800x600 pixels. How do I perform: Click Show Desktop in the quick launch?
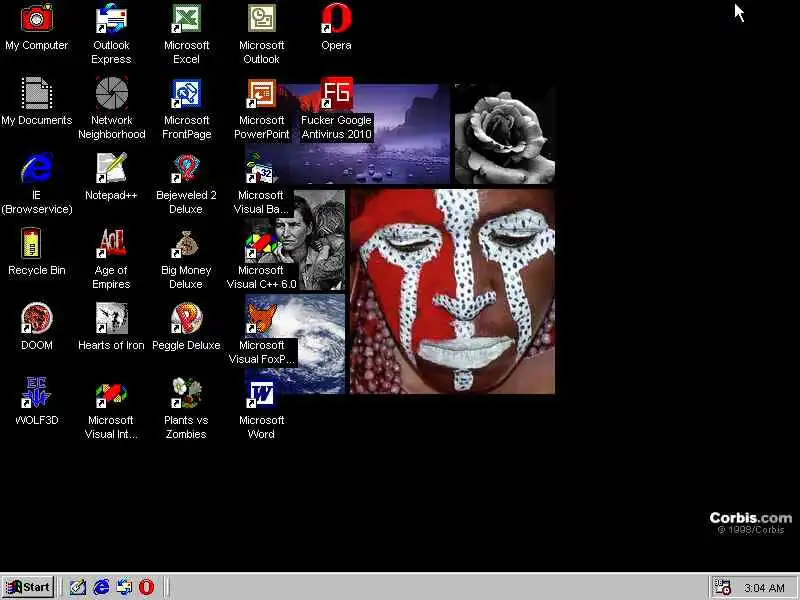[x=78, y=587]
